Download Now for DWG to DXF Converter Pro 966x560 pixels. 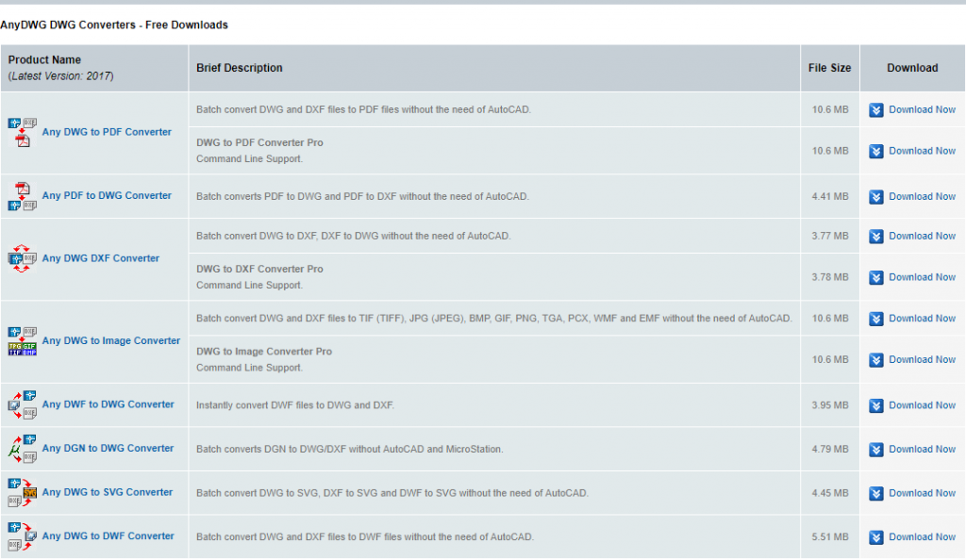pyautogui.click(x=922, y=277)
